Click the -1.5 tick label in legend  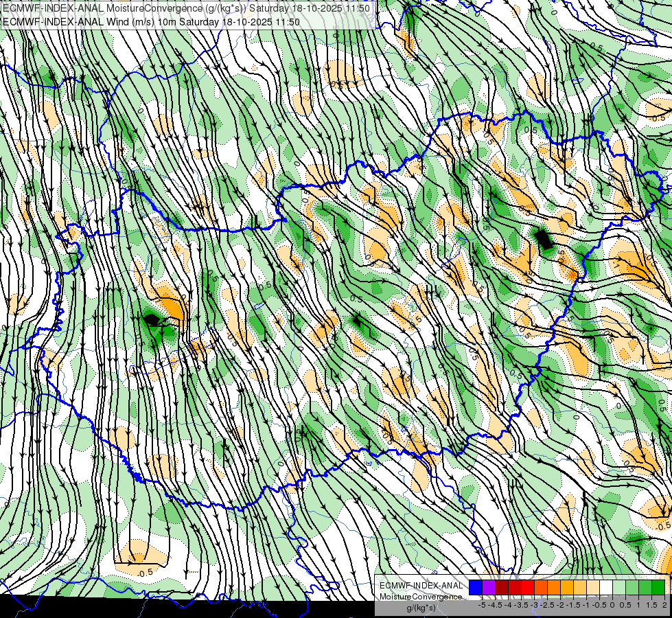point(573,605)
